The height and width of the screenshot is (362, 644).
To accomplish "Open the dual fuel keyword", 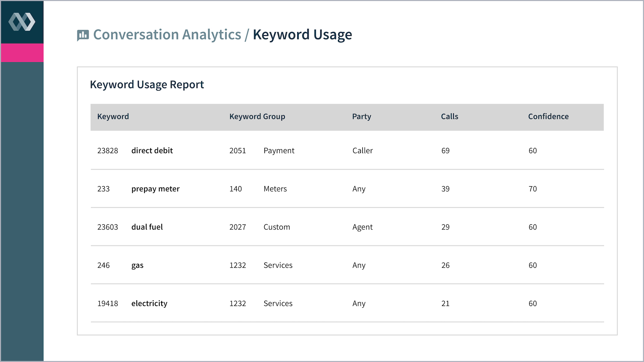I will [147, 227].
